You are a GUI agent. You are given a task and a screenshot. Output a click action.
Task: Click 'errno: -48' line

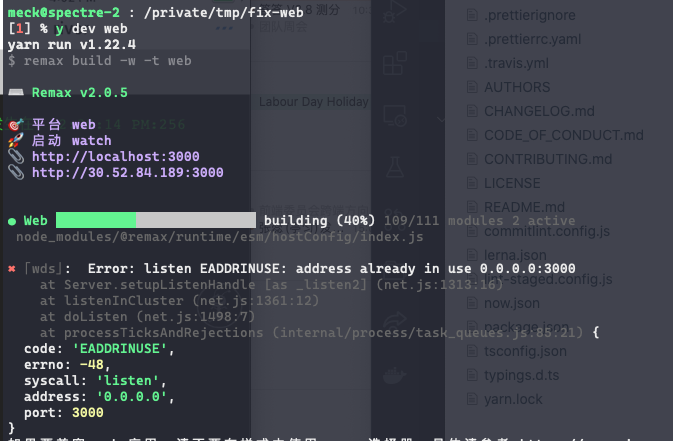67,365
